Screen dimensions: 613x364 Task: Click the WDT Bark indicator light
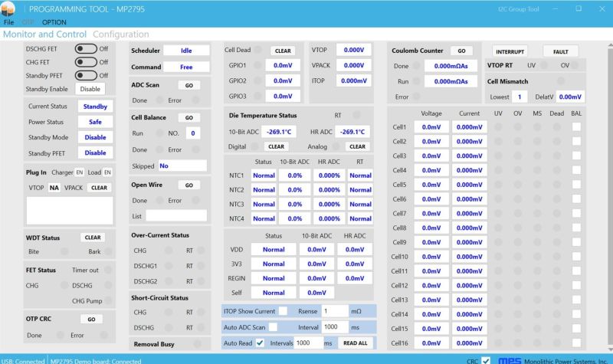[x=109, y=251]
